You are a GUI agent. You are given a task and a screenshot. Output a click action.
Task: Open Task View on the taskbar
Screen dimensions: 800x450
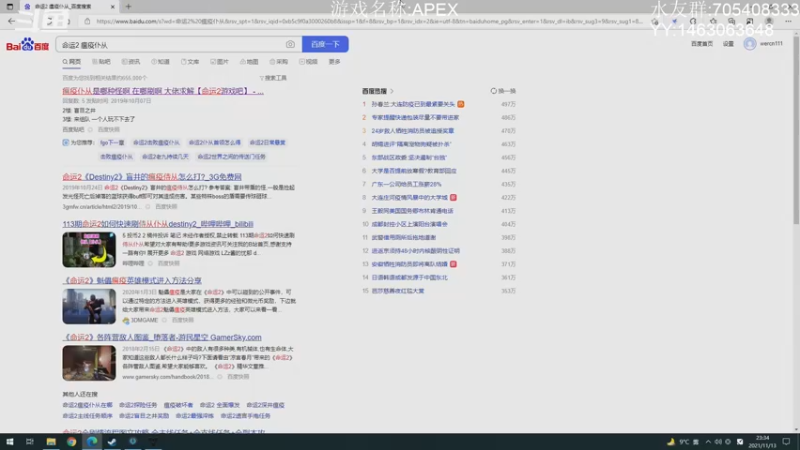pos(30,441)
